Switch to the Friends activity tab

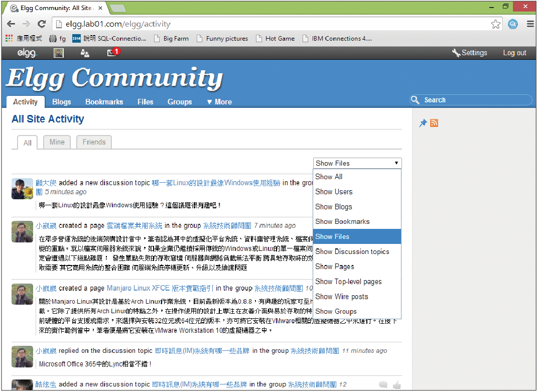[94, 142]
